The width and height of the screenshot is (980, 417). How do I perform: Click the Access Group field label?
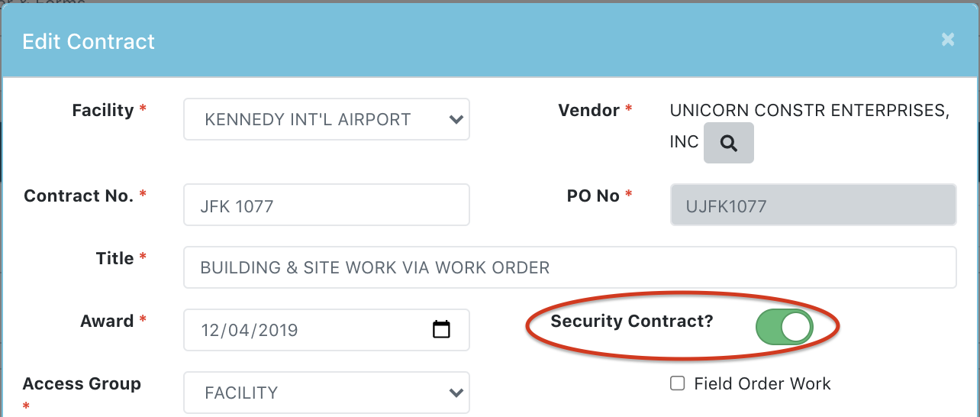click(x=82, y=383)
